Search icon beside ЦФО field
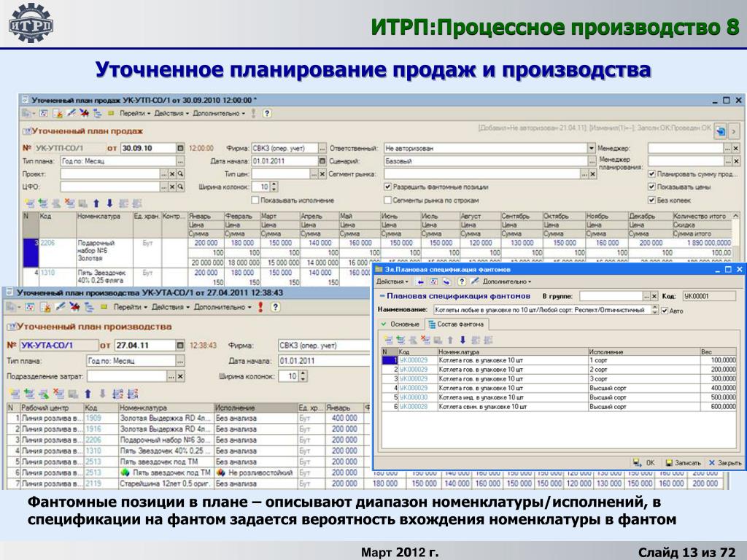Image resolution: width=747 pixels, height=560 pixels. [181, 187]
